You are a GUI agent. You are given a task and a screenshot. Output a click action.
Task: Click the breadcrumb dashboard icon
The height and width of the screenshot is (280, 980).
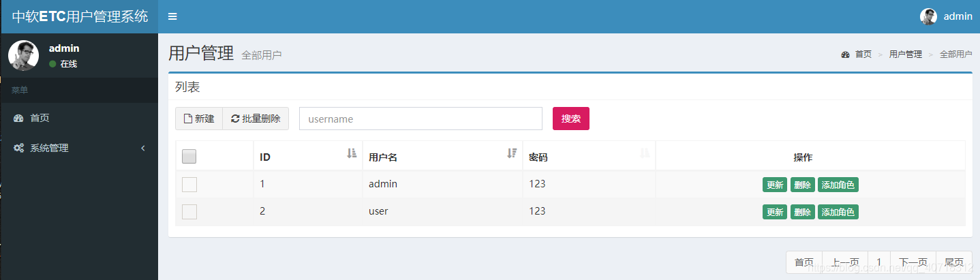[846, 55]
